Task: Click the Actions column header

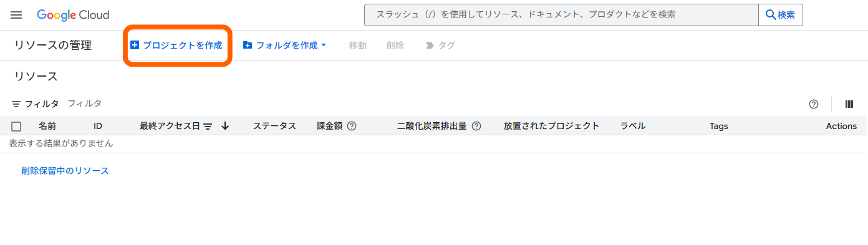Action: pos(841,126)
